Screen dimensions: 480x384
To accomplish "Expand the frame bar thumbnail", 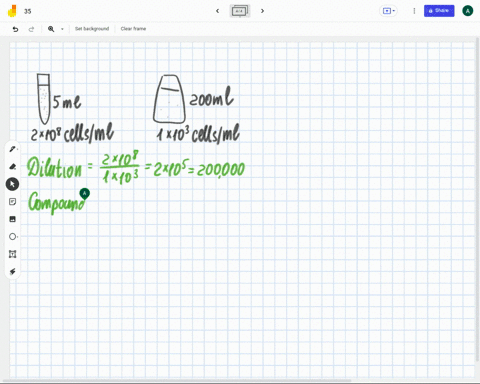I will (x=240, y=11).
